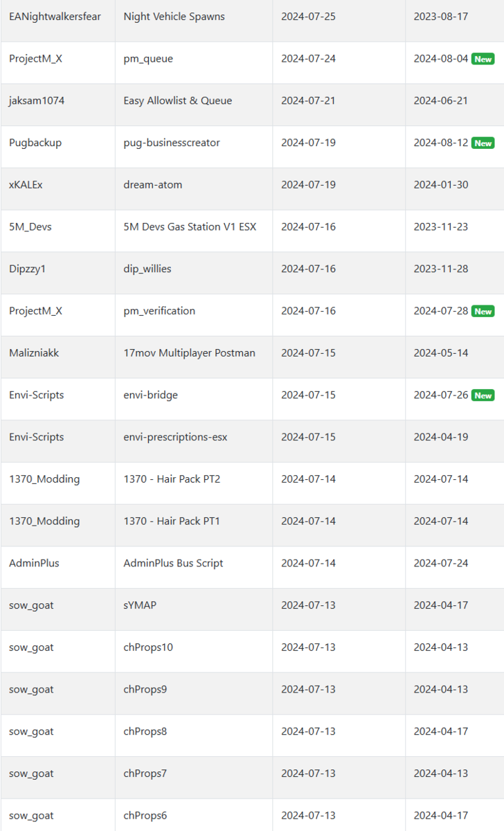
Task: Click envi-prescriptions-esx resource
Action: tap(175, 437)
